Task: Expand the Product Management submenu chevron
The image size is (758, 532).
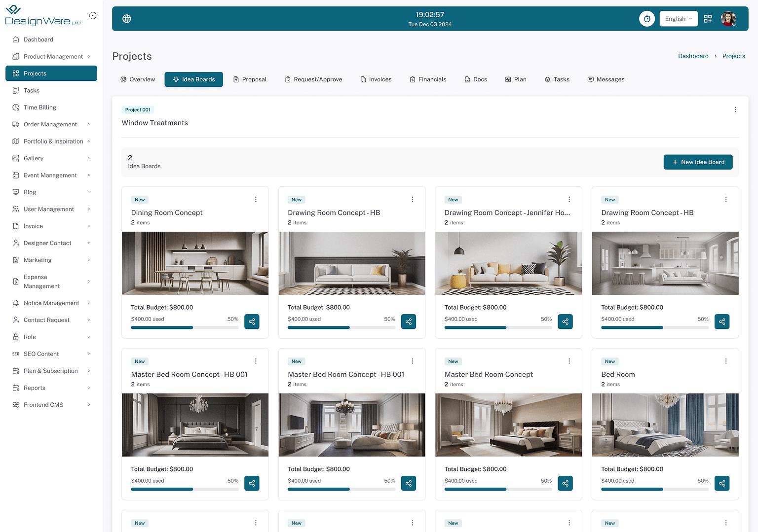Action: (89, 57)
